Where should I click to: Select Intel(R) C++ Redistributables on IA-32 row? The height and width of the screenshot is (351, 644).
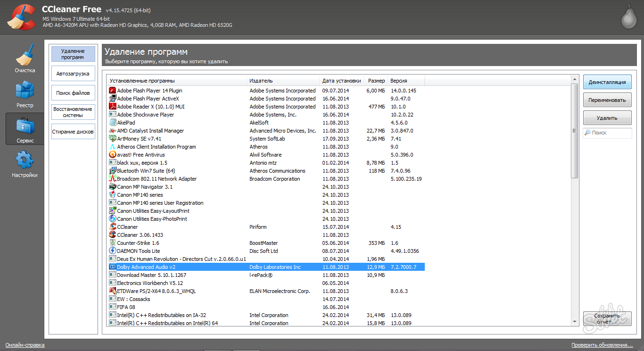click(x=266, y=315)
